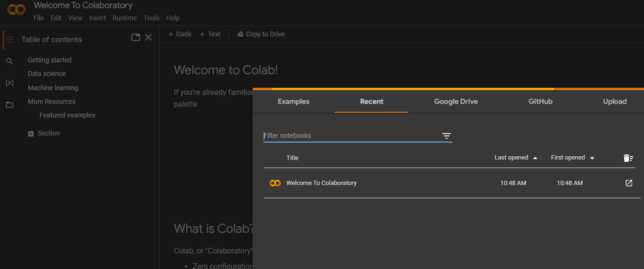This screenshot has width=644, height=269.
Task: Open the Find and replace search icon
Action: (x=9, y=61)
